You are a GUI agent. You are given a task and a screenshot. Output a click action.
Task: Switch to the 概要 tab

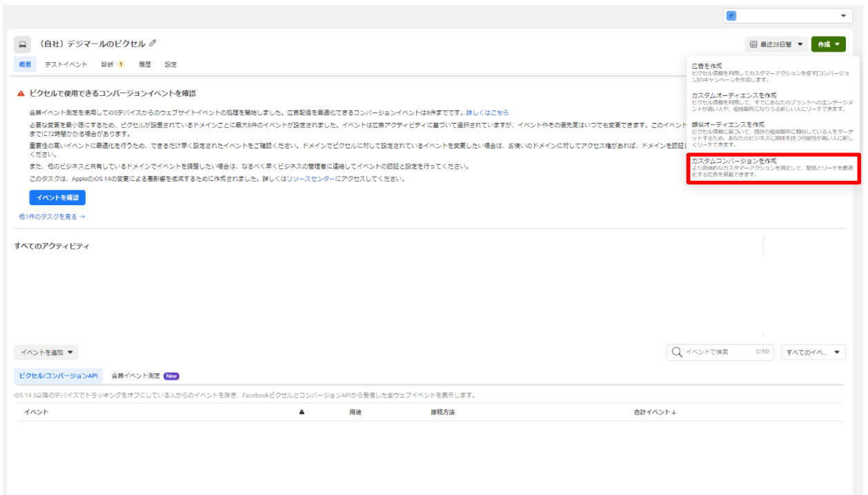click(25, 64)
